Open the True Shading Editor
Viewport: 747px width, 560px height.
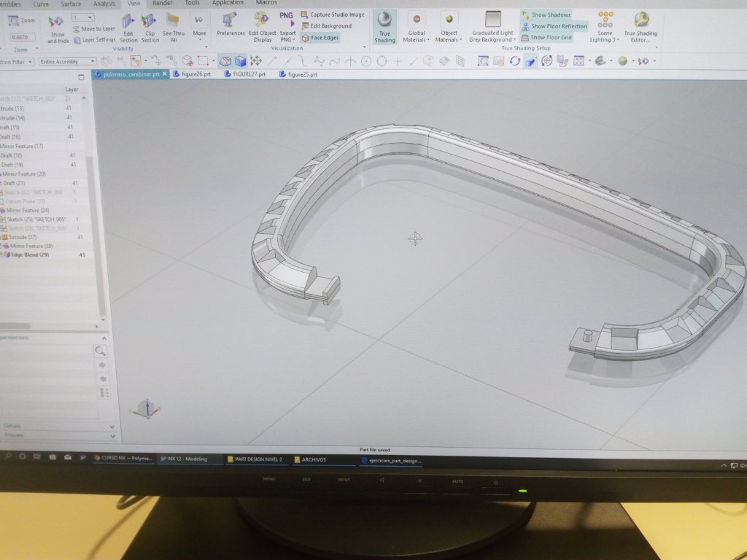tap(640, 28)
